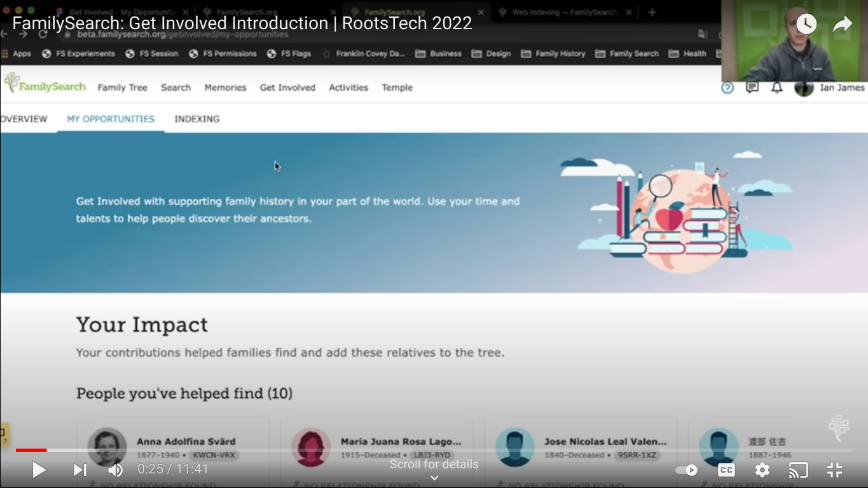Open the help question mark icon
The width and height of the screenshot is (868, 488).
tap(727, 88)
